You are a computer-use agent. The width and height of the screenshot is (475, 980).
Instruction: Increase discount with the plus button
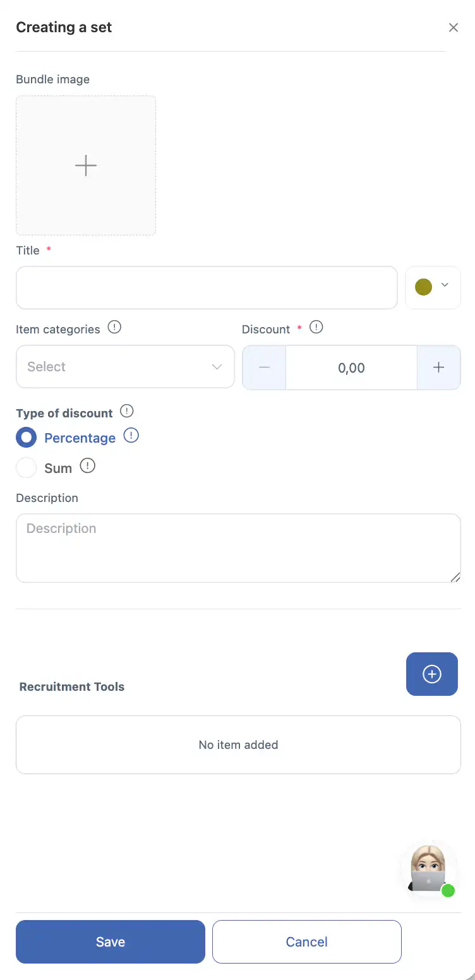[438, 367]
